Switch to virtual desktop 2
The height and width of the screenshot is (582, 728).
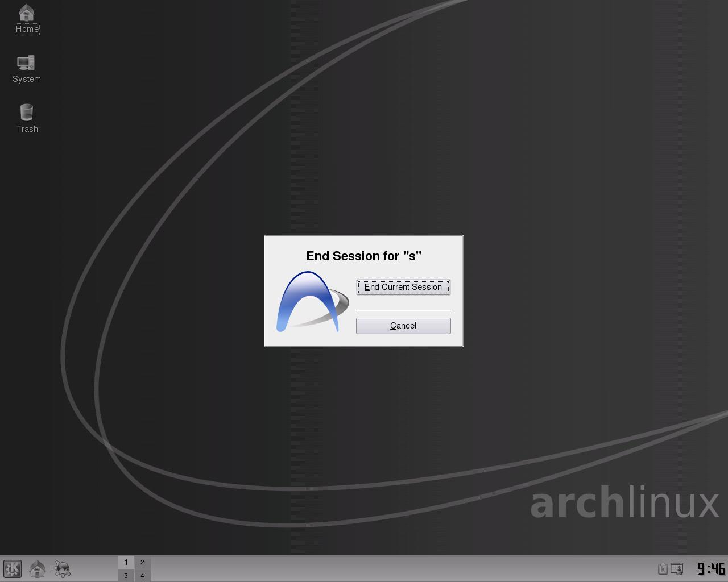pyautogui.click(x=142, y=562)
